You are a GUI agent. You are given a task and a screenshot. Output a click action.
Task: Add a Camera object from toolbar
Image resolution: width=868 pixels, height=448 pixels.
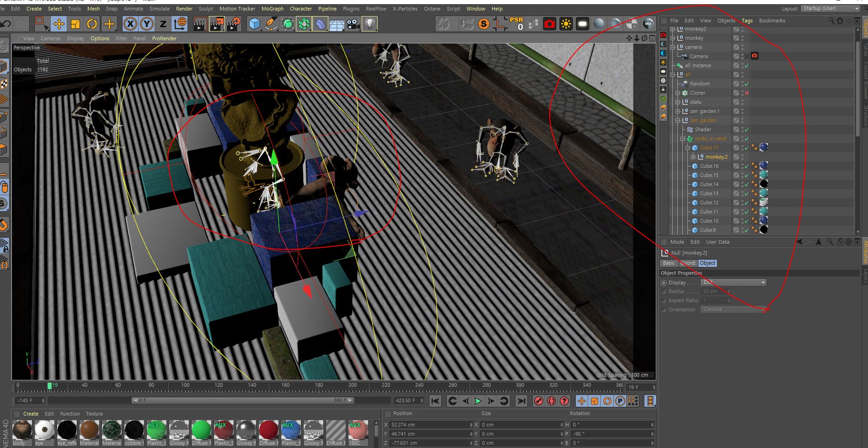pos(353,24)
